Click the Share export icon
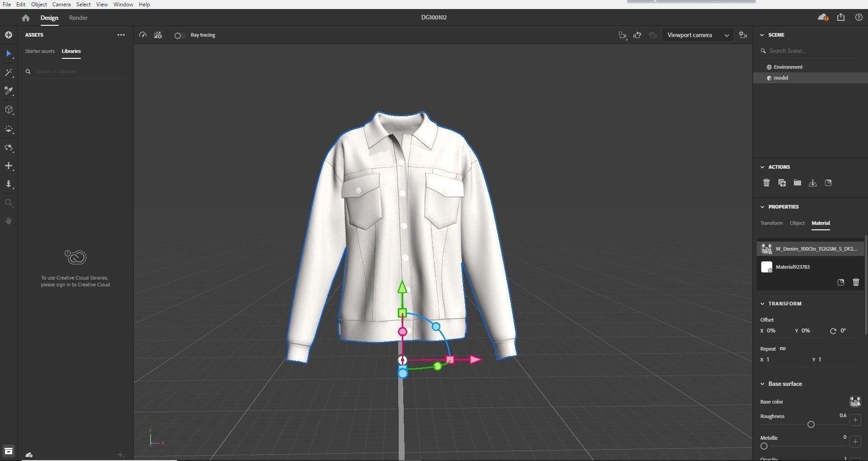Screen dimensions: 868x461 [841, 17]
